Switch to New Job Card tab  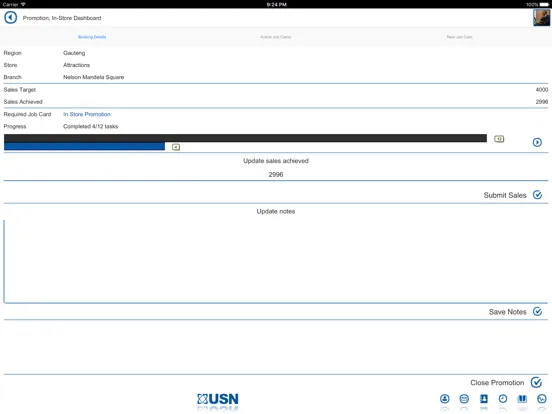click(x=459, y=37)
